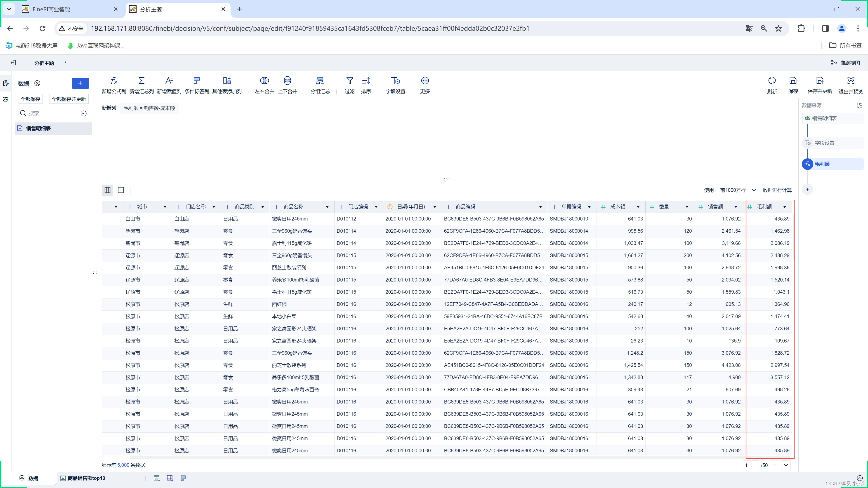
Task: Switch to the FineBI商业智能 browser tab
Action: tap(70, 9)
